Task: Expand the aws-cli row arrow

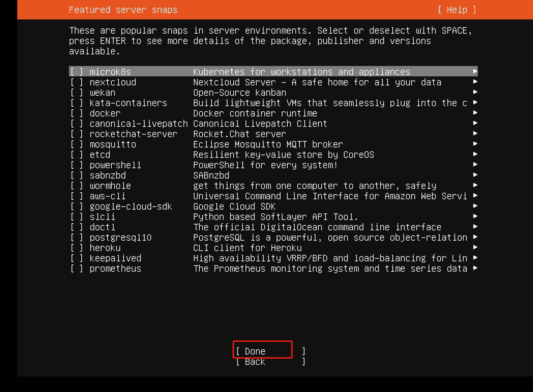Action: [x=475, y=195]
